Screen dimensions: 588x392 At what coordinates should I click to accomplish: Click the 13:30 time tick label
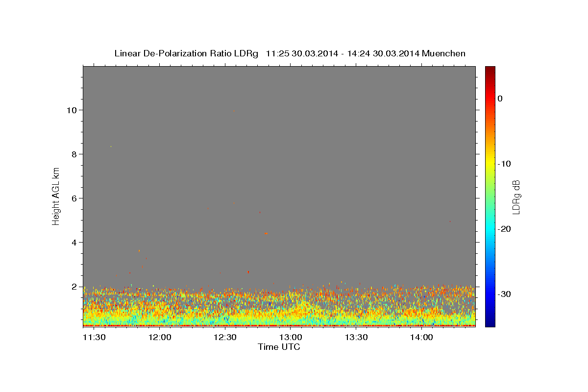(356, 338)
